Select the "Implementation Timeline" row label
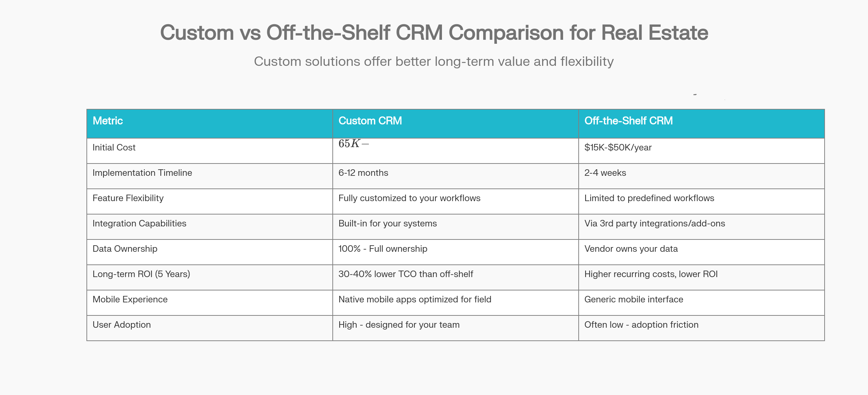This screenshot has width=868, height=395. click(x=142, y=173)
